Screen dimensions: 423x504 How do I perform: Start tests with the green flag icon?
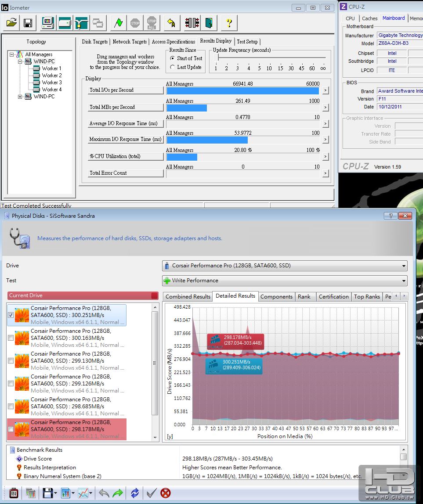click(118, 23)
